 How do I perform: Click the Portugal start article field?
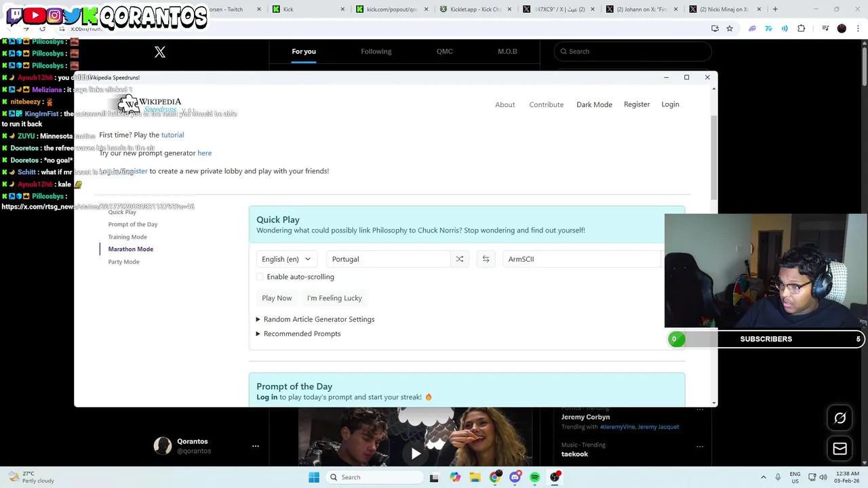point(388,259)
